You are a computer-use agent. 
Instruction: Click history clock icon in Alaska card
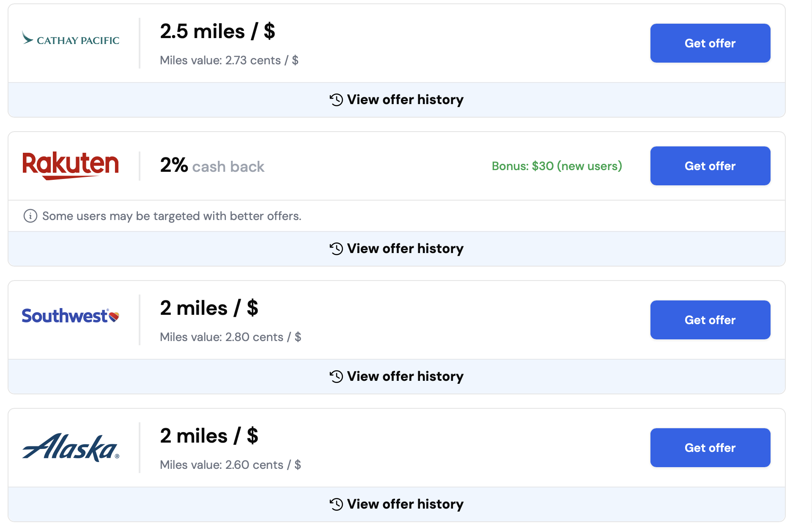pyautogui.click(x=336, y=504)
